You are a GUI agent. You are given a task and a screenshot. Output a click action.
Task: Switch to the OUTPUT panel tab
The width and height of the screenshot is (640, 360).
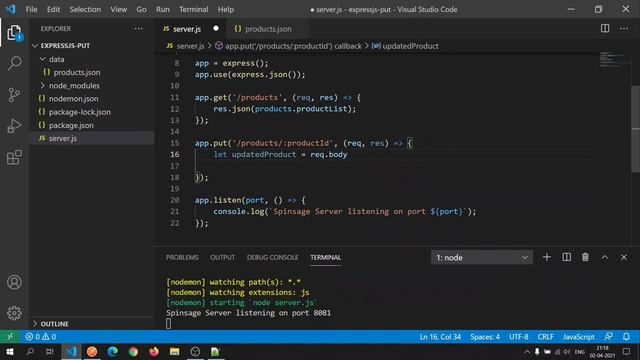click(222, 257)
